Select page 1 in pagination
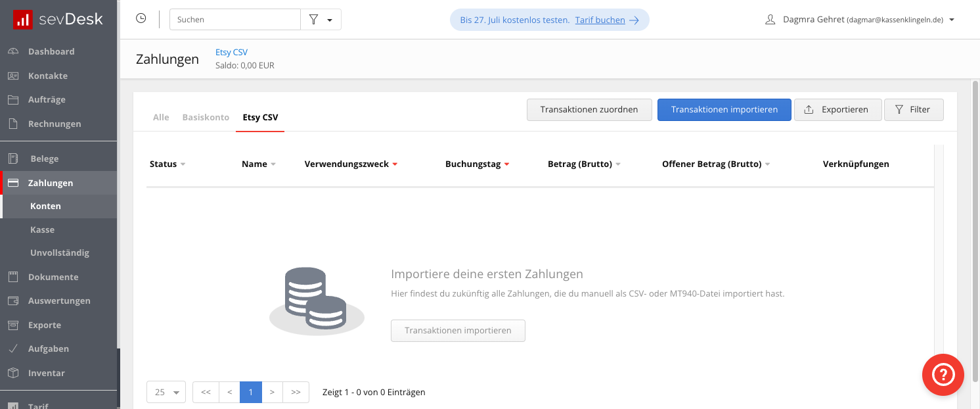This screenshot has height=409, width=980. coord(251,392)
